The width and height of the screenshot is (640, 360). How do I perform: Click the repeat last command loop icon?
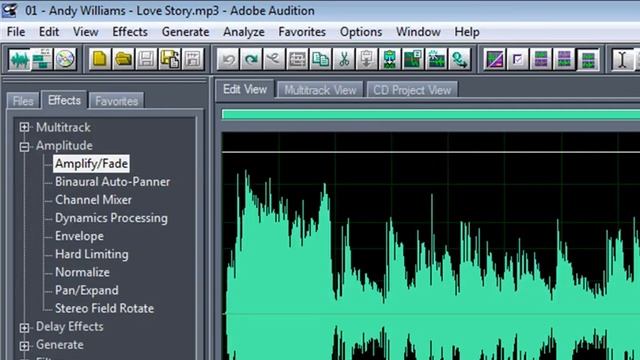pyautogui.click(x=274, y=60)
